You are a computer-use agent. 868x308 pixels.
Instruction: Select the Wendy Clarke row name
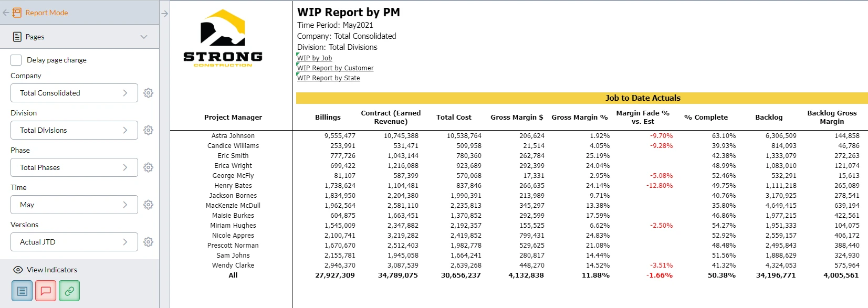click(x=233, y=265)
